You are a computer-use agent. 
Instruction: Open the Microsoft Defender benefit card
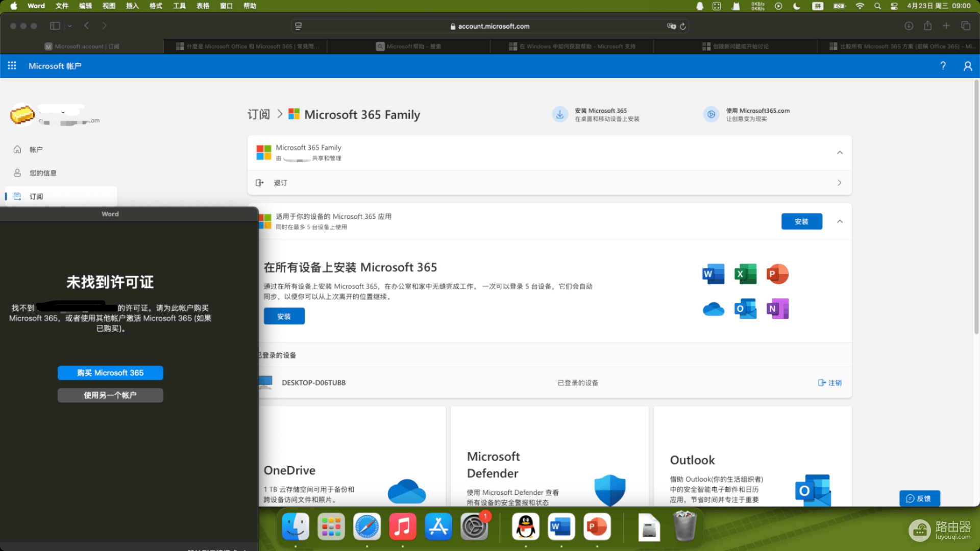(550, 457)
